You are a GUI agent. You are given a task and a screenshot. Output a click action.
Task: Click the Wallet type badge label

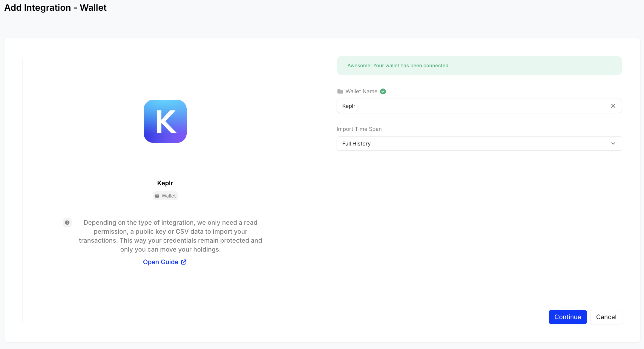point(165,196)
